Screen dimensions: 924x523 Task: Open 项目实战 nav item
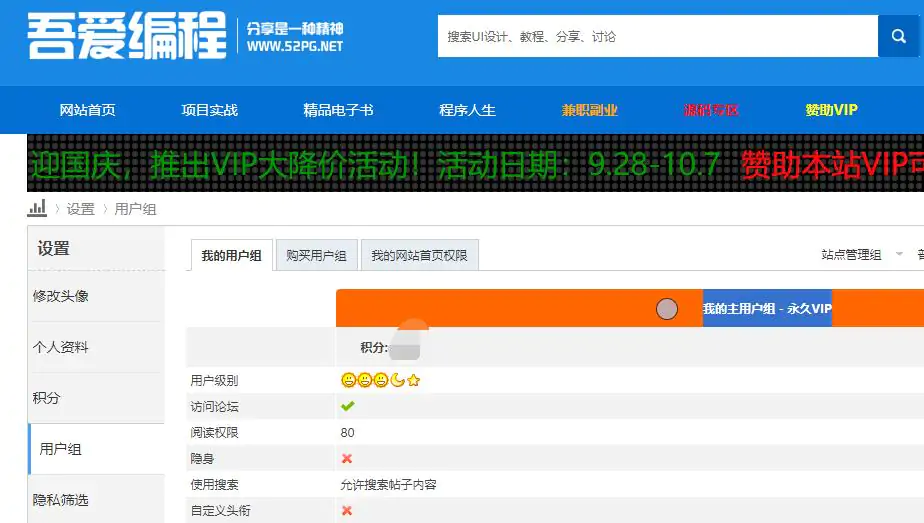coord(209,110)
